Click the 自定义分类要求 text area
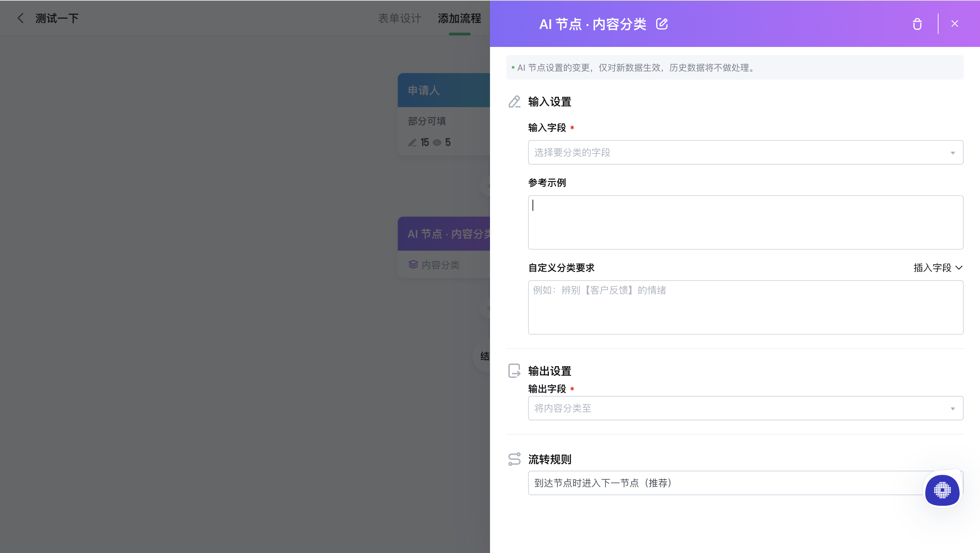This screenshot has height=553, width=980. click(745, 308)
